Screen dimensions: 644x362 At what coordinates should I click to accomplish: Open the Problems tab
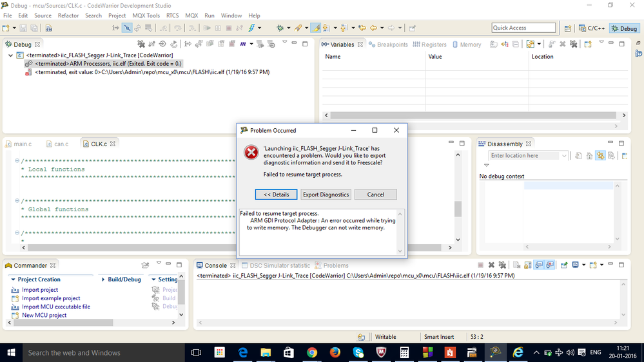pos(331,265)
